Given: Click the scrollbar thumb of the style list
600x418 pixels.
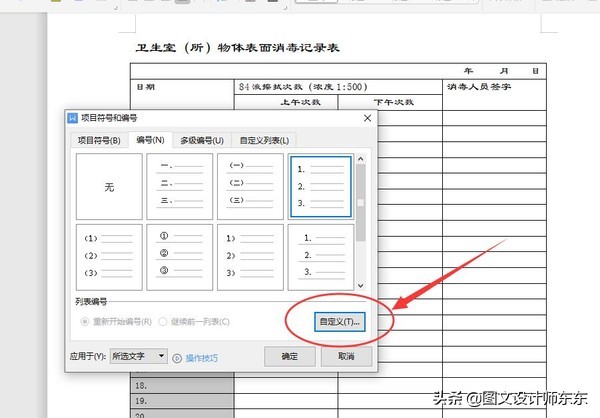Looking at the screenshot, I should click(360, 203).
